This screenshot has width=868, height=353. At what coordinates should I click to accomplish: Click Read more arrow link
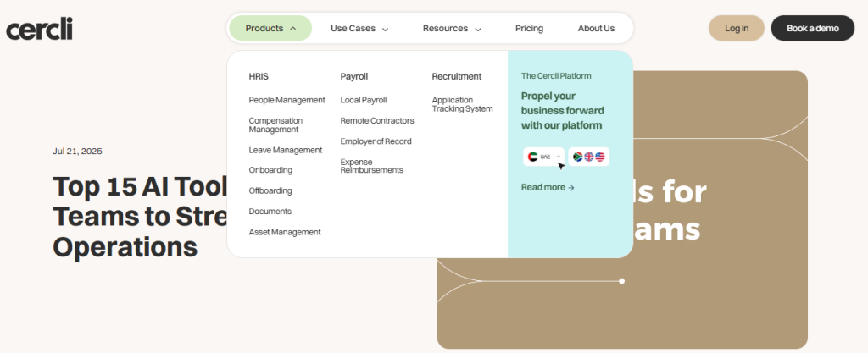[x=548, y=187]
